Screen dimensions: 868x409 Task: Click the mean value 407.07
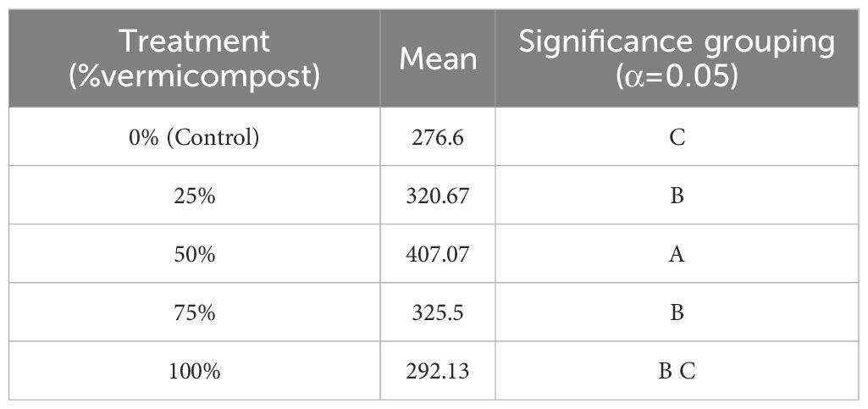[438, 255]
